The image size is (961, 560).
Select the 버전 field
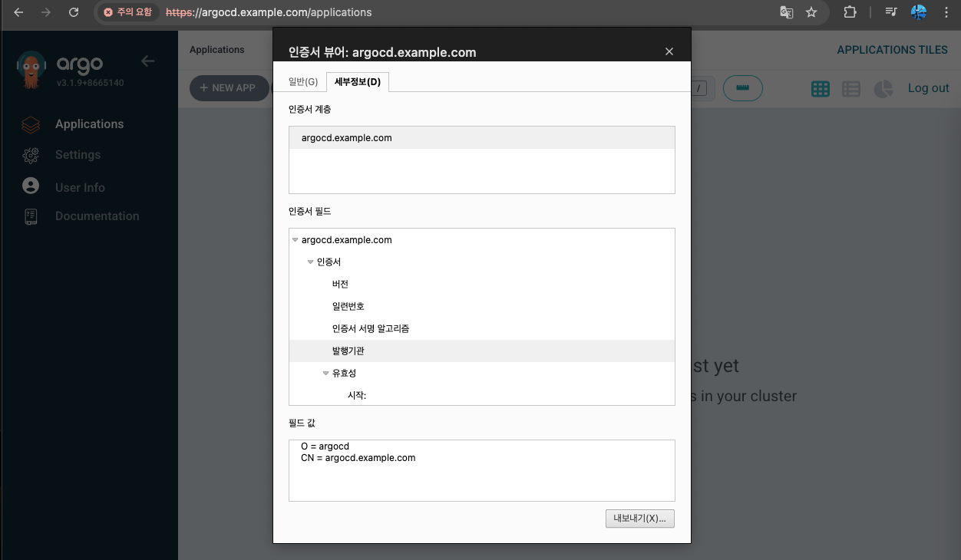482,285
